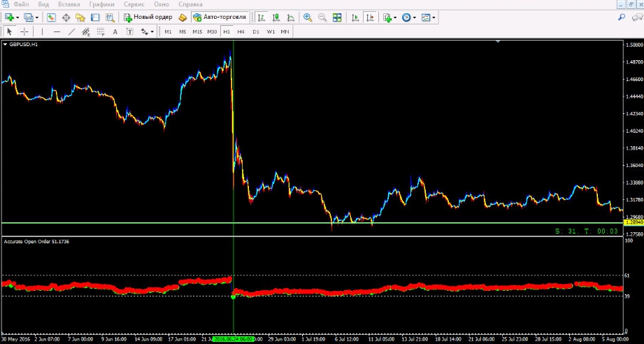Switch to the H4 timeframe
This screenshot has width=644, height=344.
(241, 31)
